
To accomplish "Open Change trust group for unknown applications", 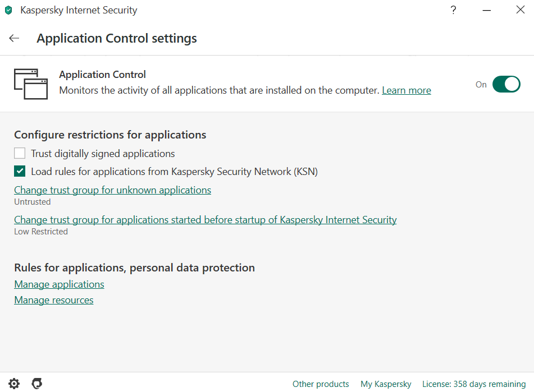I will click(x=112, y=190).
